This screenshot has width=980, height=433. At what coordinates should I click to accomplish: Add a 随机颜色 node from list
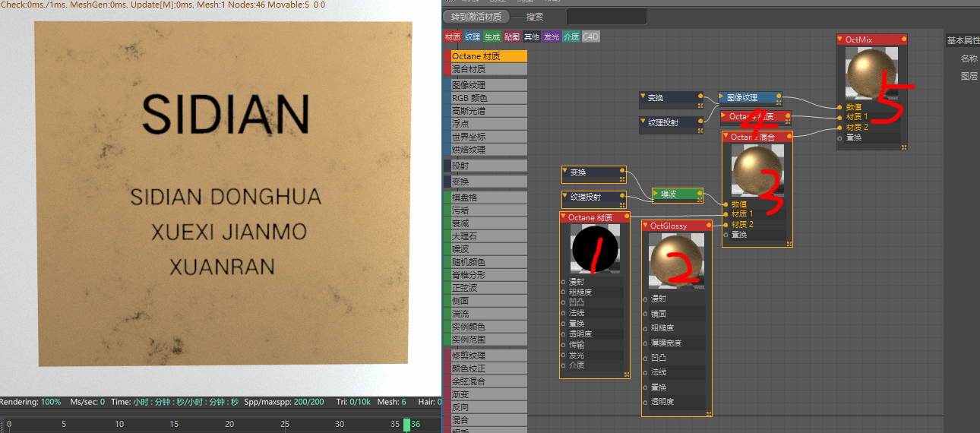click(x=485, y=262)
